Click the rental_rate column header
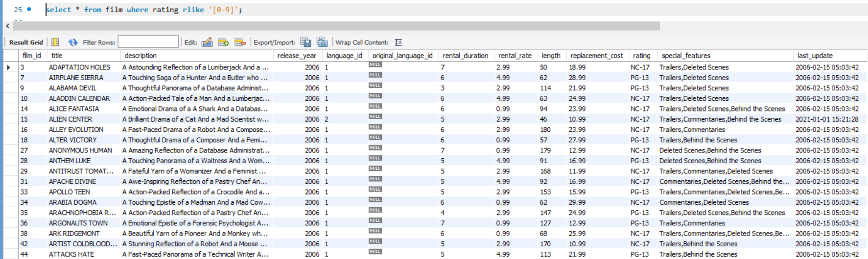 click(515, 56)
